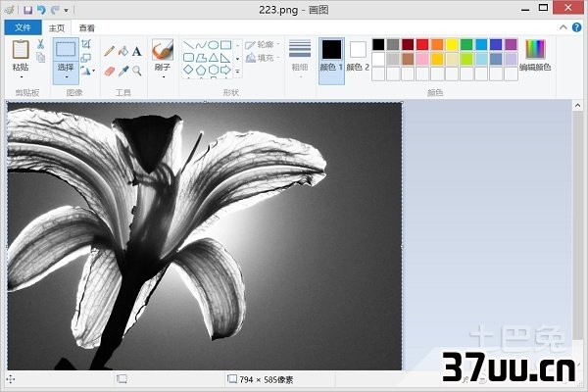Viewport: 588px width, 392px height.
Task: Open the quick access toolbar customize dropdown
Action: [x=66, y=10]
